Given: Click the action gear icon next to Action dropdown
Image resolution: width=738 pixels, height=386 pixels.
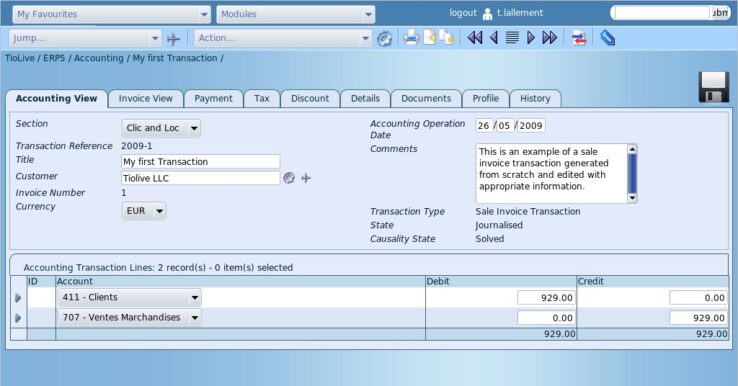Looking at the screenshot, I should pyautogui.click(x=384, y=39).
